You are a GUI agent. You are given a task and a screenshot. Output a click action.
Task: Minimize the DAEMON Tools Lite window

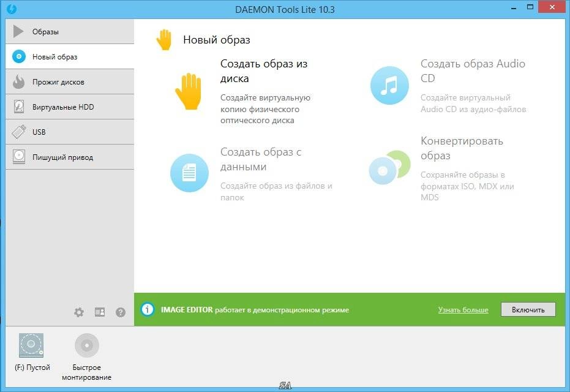pos(514,8)
